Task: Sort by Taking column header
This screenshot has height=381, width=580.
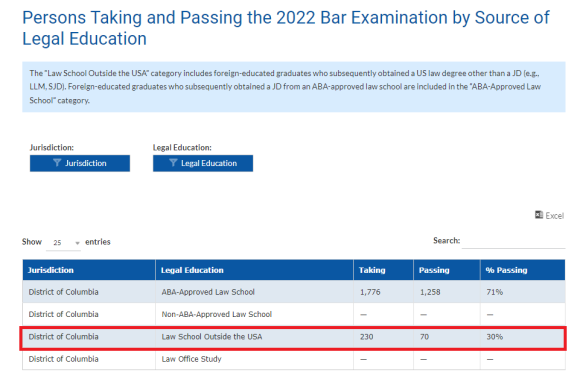Action: (x=383, y=270)
